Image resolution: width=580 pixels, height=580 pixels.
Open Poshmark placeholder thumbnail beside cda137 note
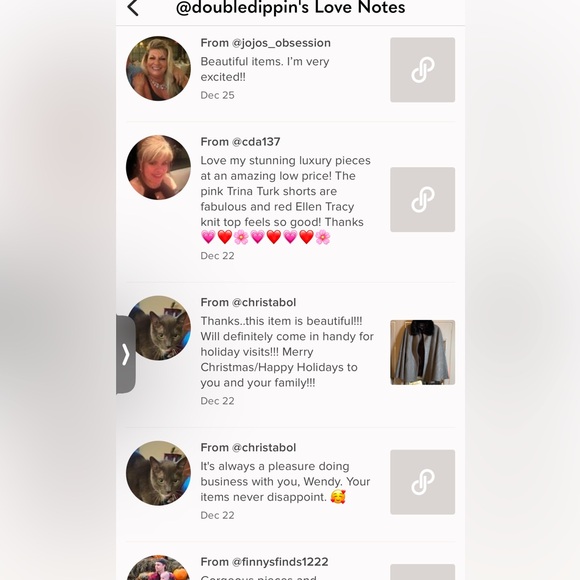coord(422,199)
